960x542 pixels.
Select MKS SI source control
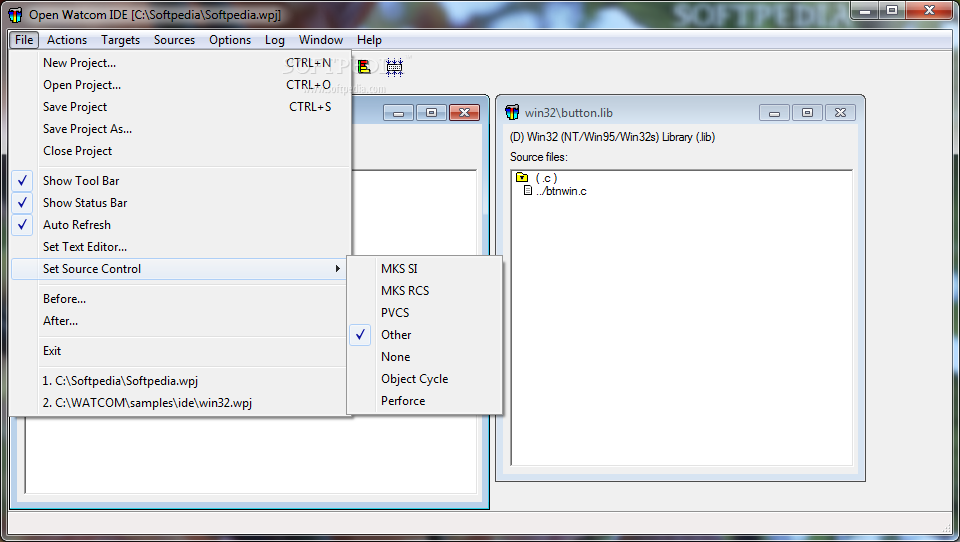pyautogui.click(x=425, y=269)
